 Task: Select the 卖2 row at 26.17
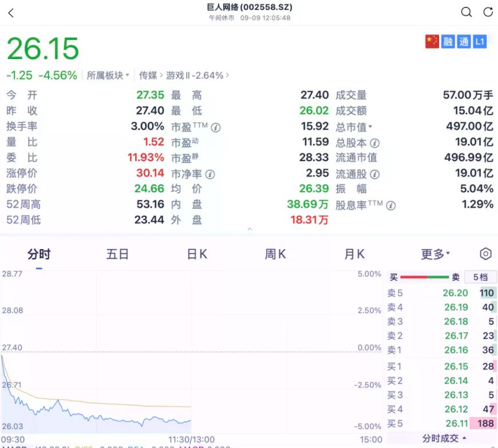point(441,336)
